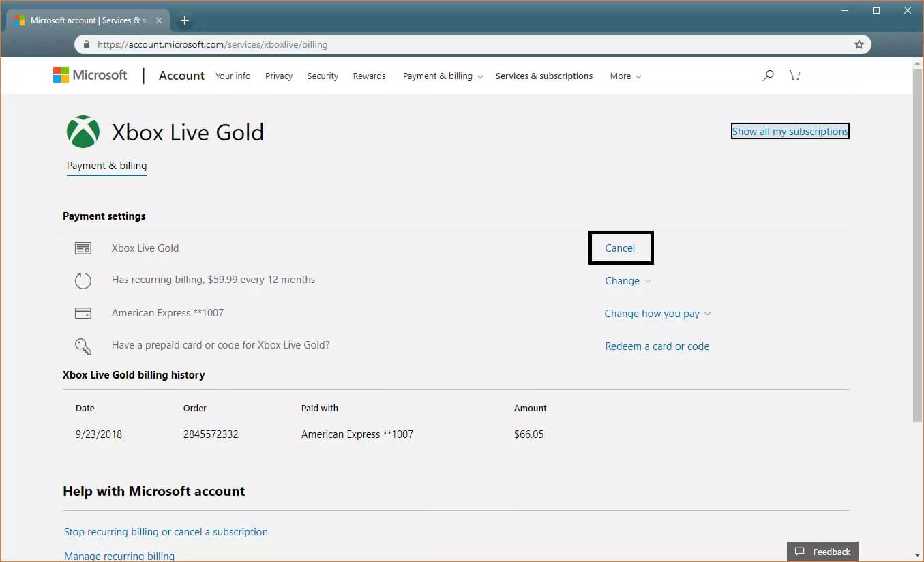
Task: Click the 'Xbox Live Gold billing history' heading
Action: click(134, 375)
